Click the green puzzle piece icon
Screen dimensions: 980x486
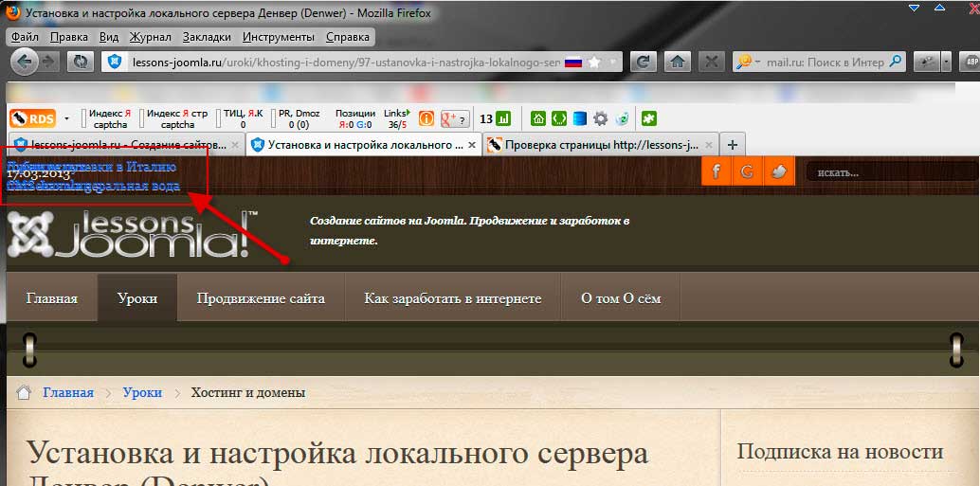(649, 118)
